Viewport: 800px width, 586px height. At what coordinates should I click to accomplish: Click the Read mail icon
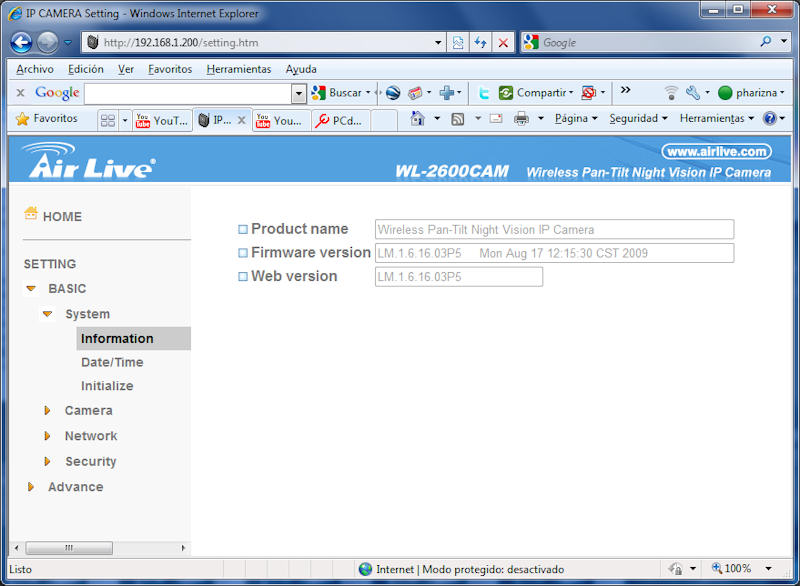(496, 119)
